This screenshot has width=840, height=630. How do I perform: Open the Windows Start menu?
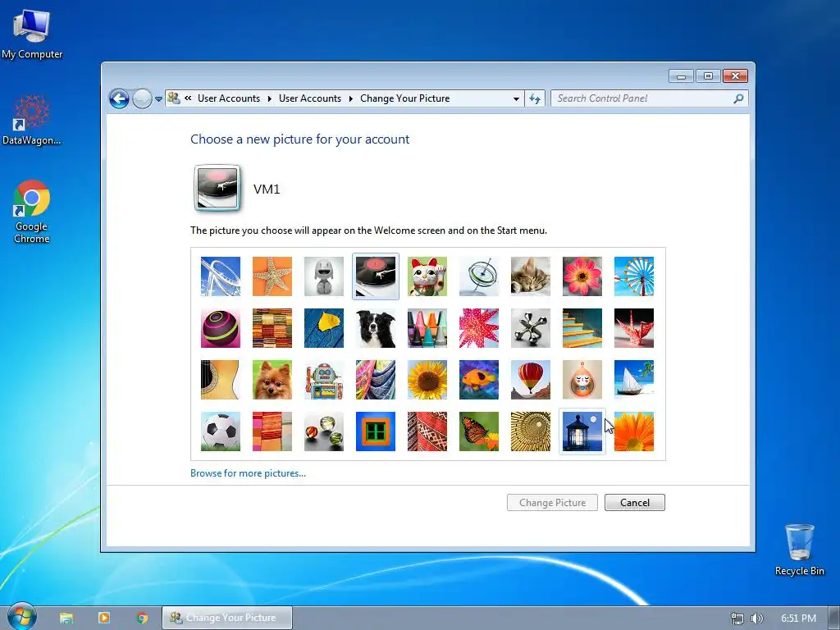pos(22,617)
